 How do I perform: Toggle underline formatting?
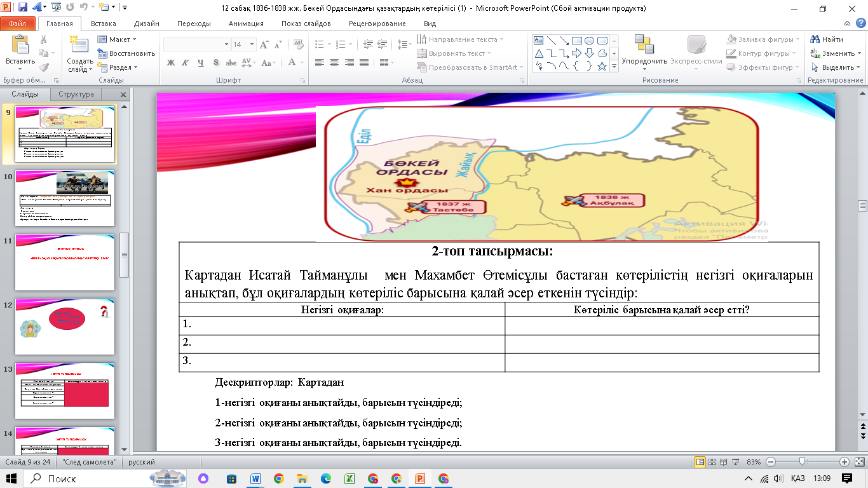(x=200, y=63)
